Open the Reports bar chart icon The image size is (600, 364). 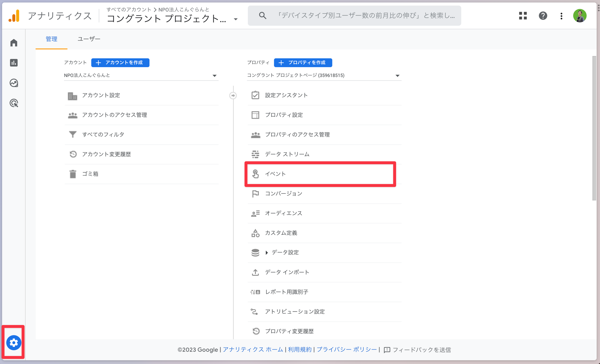[14, 63]
